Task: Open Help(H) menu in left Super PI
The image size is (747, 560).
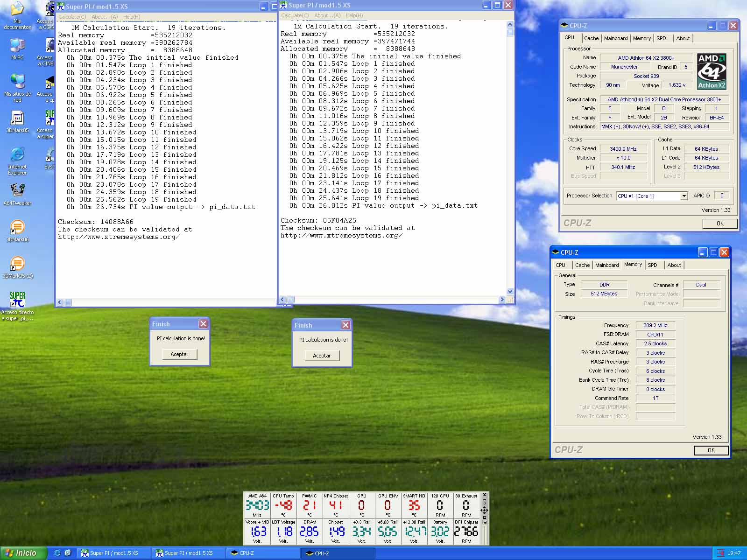Action: 132,17
